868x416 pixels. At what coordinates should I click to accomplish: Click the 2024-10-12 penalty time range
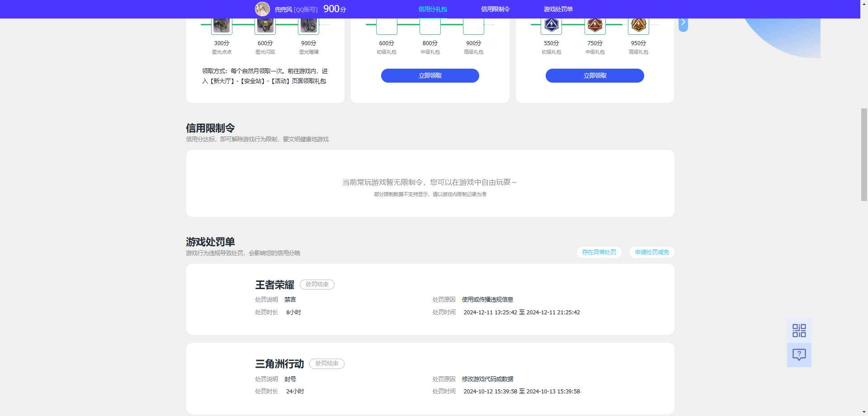click(522, 392)
